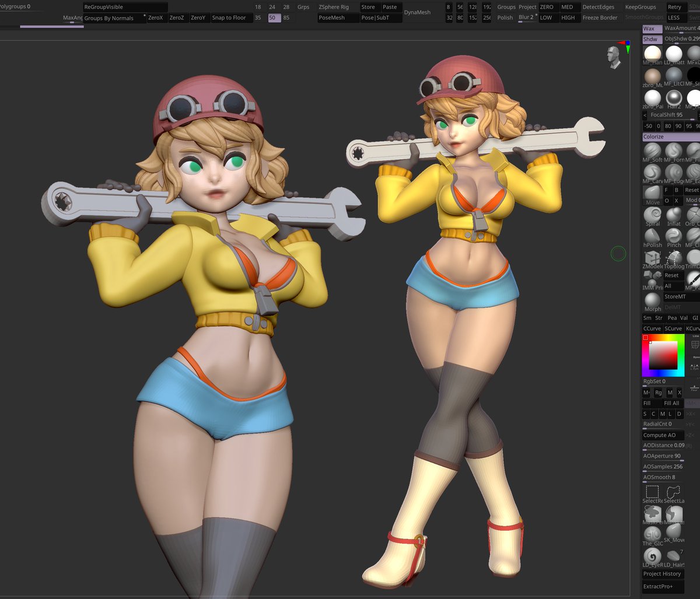Screen dimensions: 700x599
Task: Click Groups By Normals button
Action: click(114, 18)
